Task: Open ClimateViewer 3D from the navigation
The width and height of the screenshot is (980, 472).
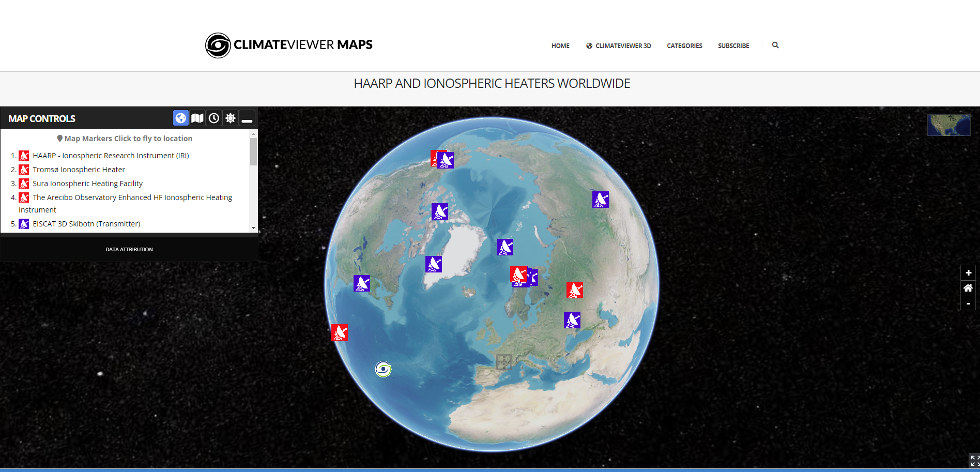Action: [619, 46]
